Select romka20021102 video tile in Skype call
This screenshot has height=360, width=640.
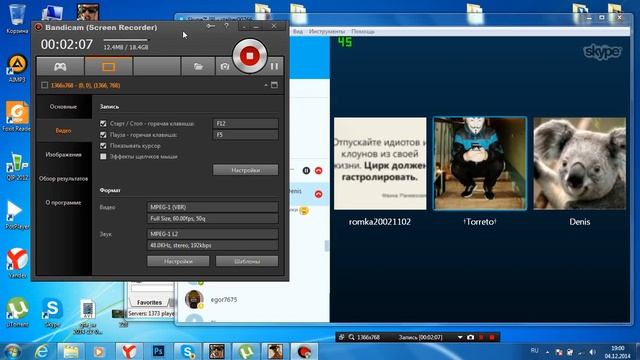click(380, 164)
